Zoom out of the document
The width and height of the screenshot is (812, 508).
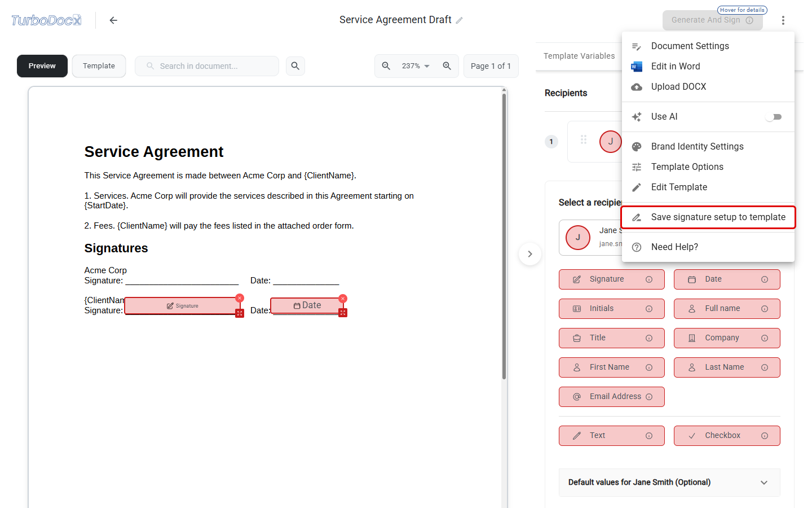click(x=386, y=66)
